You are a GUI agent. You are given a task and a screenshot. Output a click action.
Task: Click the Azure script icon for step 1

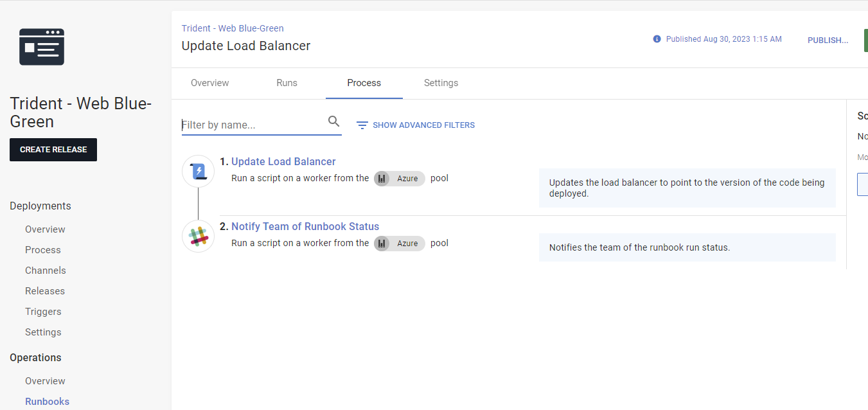pos(198,171)
